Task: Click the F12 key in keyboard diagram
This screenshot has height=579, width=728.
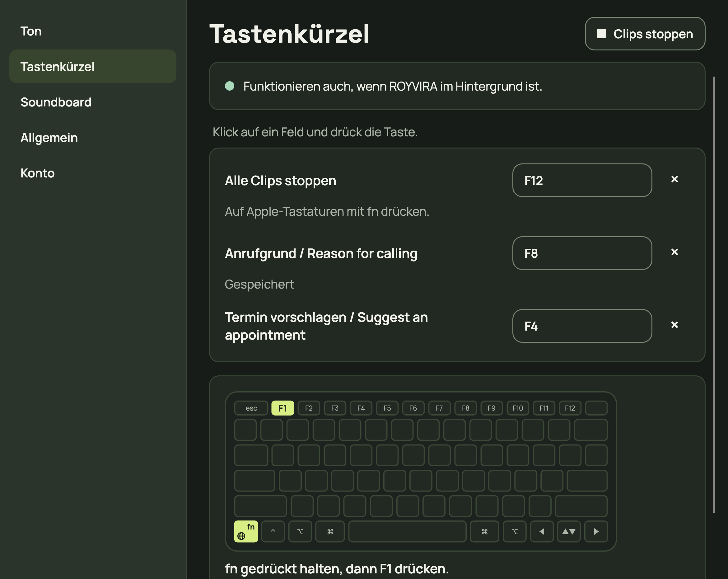Action: coord(570,408)
